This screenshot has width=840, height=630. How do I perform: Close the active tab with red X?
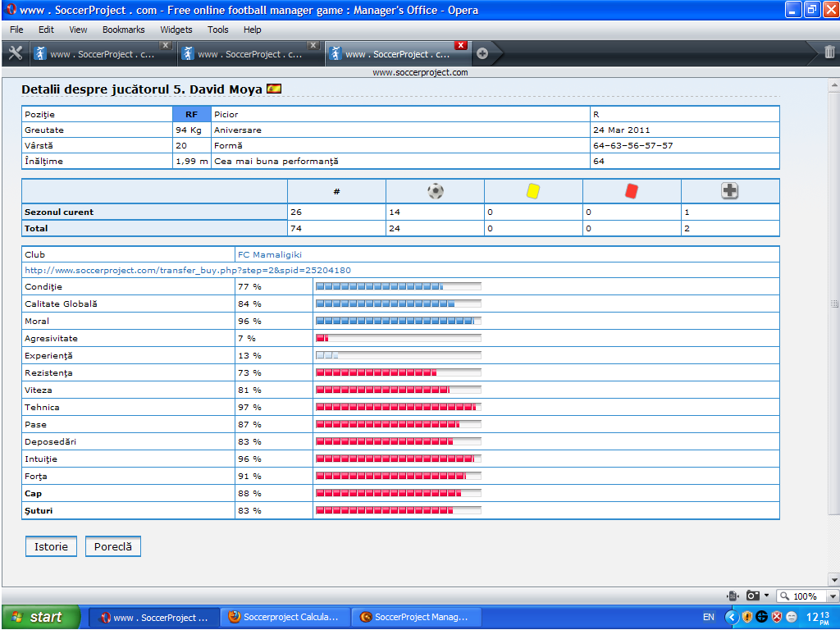pos(461,46)
